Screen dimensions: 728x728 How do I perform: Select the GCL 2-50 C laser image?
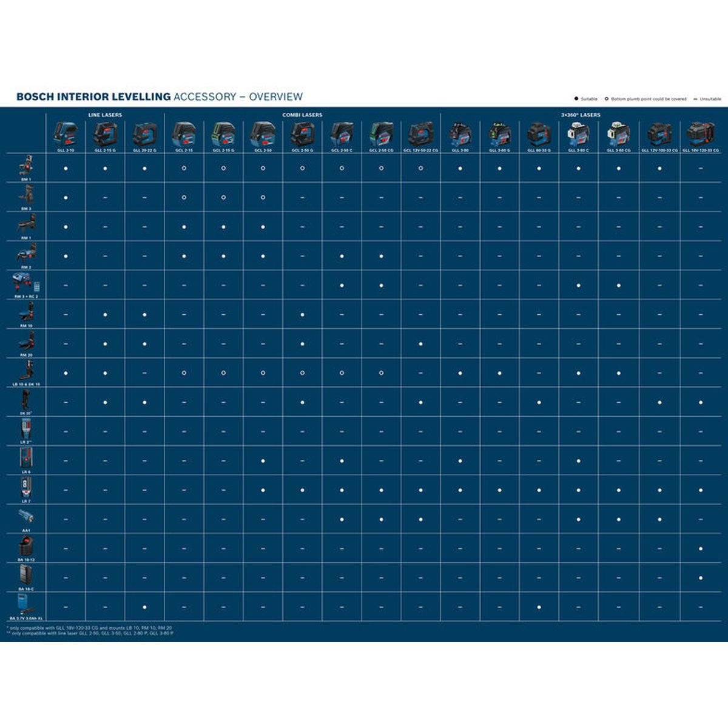click(342, 134)
